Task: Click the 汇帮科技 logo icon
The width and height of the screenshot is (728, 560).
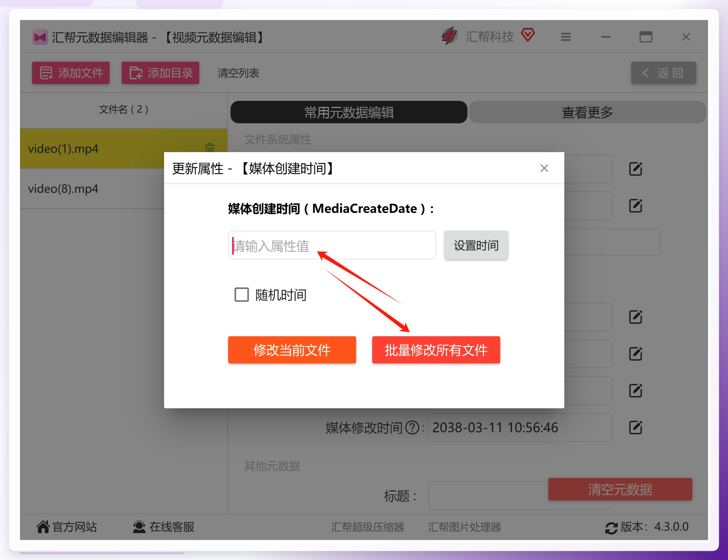Action: click(x=449, y=36)
